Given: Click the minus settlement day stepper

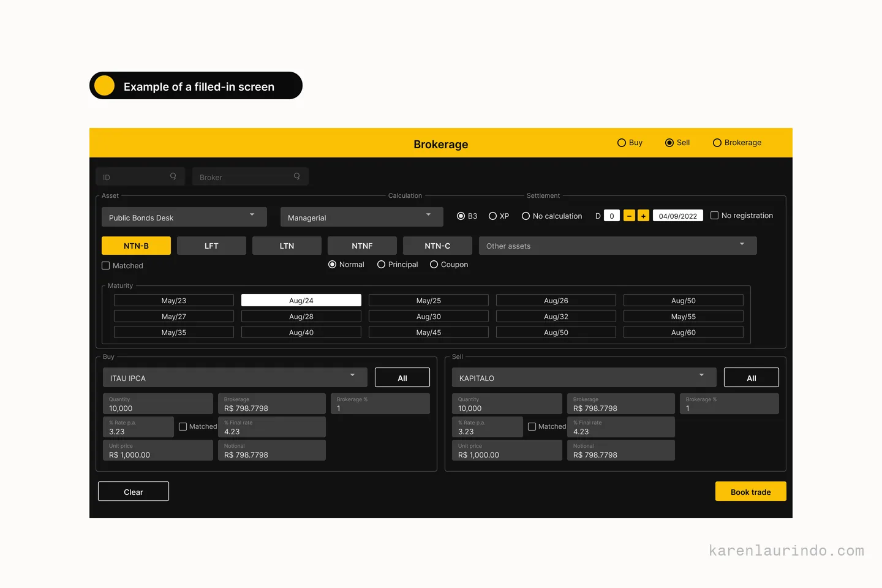Looking at the screenshot, I should coord(629,216).
